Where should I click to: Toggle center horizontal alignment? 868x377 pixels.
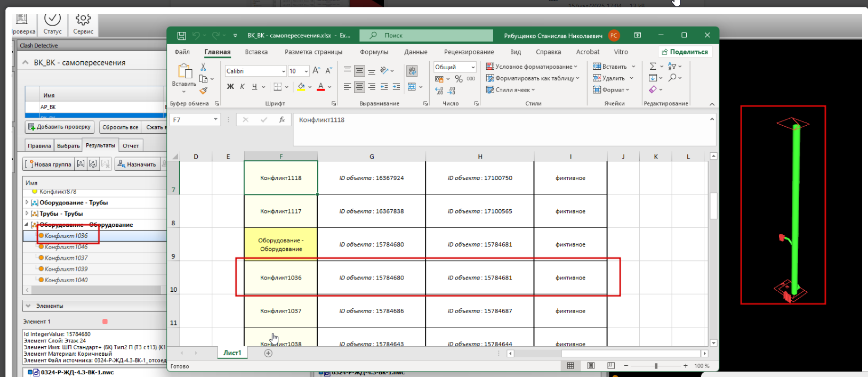[359, 87]
